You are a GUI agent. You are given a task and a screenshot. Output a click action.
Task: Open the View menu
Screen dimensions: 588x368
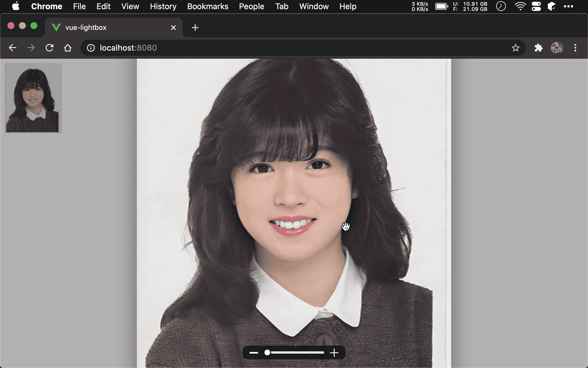click(x=130, y=6)
